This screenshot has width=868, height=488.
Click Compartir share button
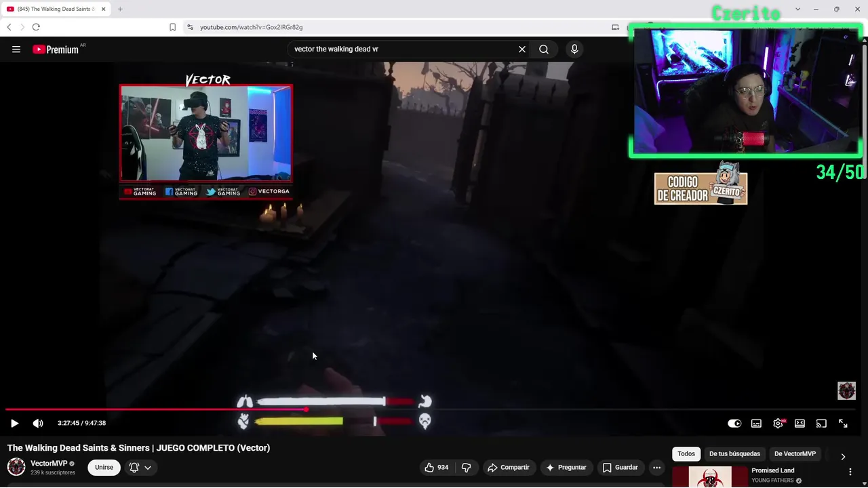click(x=508, y=468)
